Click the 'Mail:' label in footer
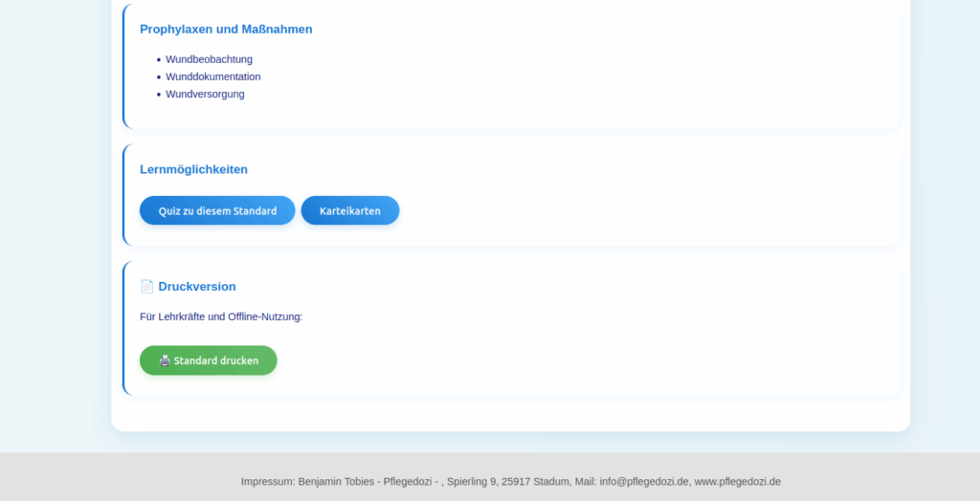980x501 pixels. [586, 482]
